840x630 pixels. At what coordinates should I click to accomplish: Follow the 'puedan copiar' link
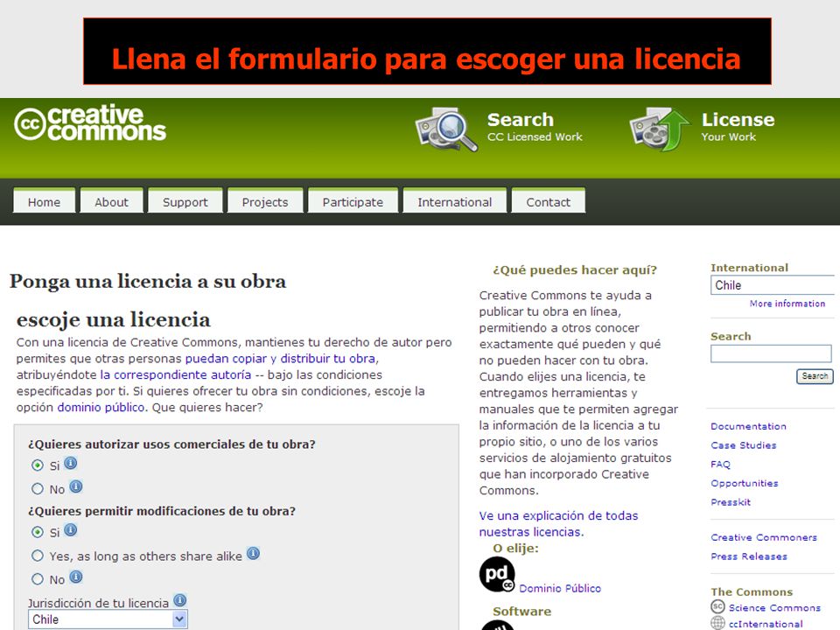[x=226, y=359]
